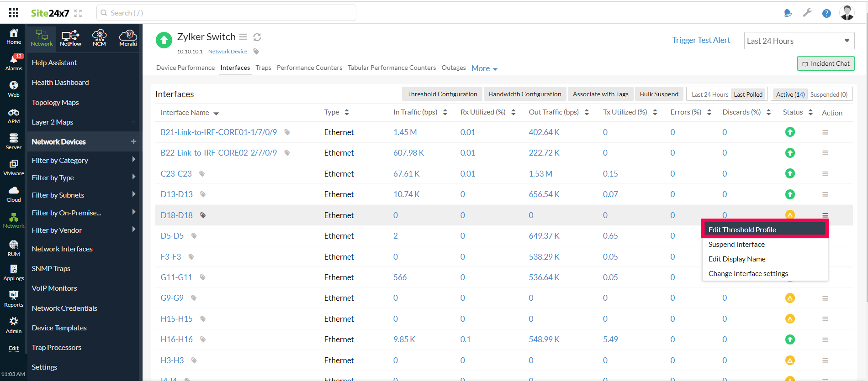Screen dimensions: 868x381
Task: Open action menu for H16-H16 row
Action: (x=825, y=339)
